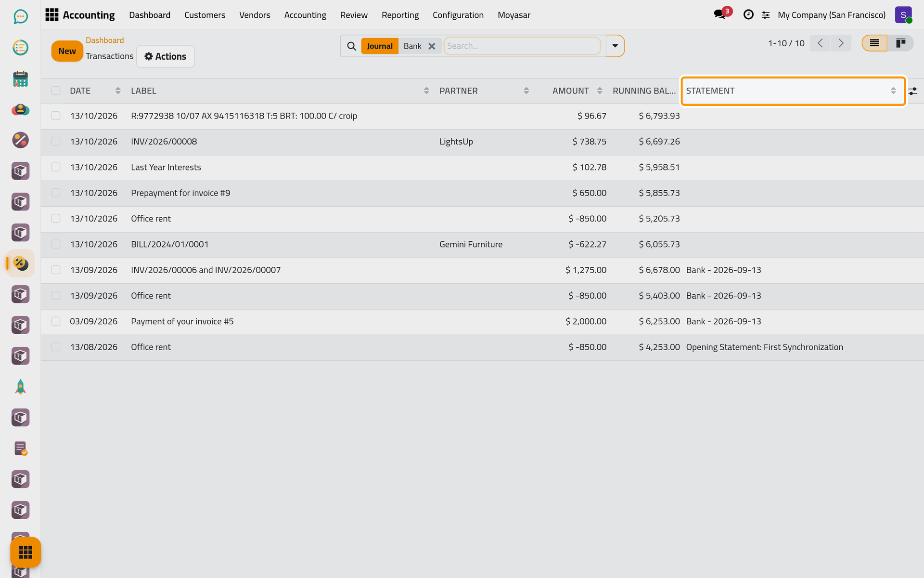Sort by the Label column
Viewport: 924px width, 578px height.
coord(280,91)
